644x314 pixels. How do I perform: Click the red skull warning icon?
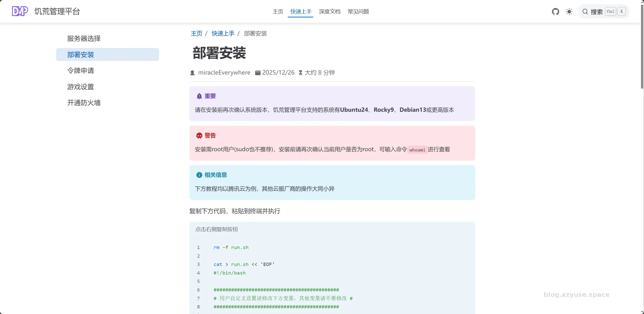point(199,136)
